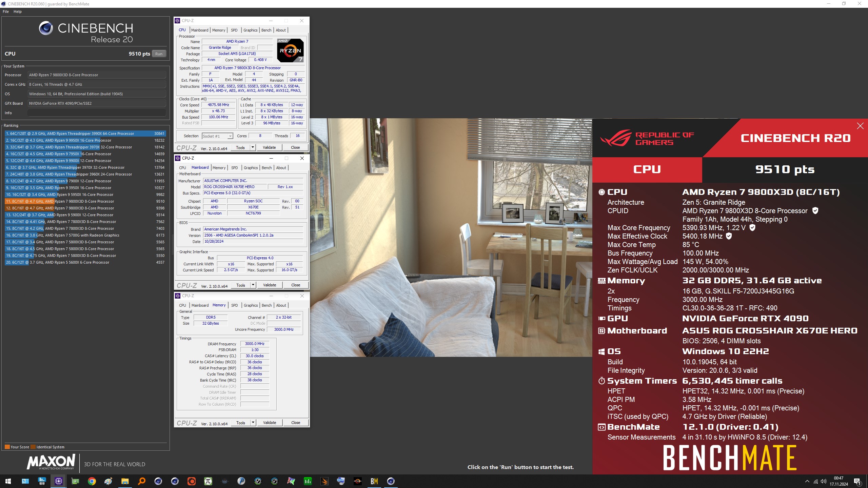Click Processor field AMD Ryzen 7 9800X3D
The height and width of the screenshot is (488, 868).
[x=97, y=75]
